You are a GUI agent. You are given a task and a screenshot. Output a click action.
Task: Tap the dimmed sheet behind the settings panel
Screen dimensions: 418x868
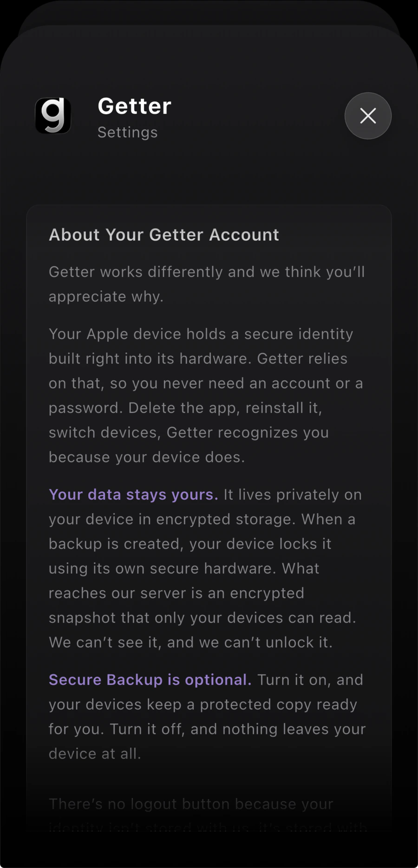[209, 14]
